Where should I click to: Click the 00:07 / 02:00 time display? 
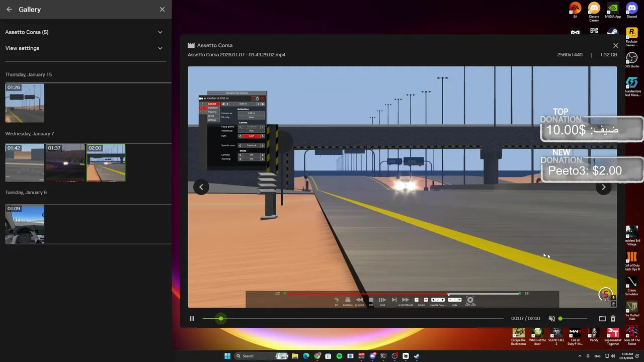(x=525, y=319)
